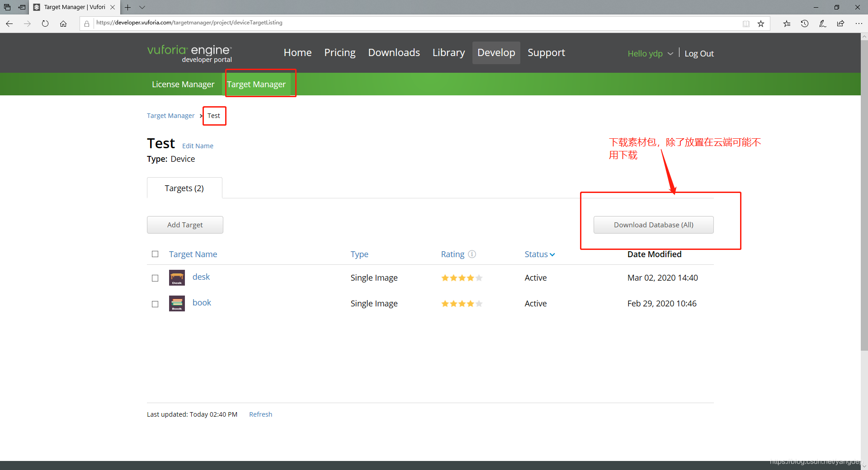The image size is (868, 470).
Task: Open the book target name link
Action: [202, 303]
